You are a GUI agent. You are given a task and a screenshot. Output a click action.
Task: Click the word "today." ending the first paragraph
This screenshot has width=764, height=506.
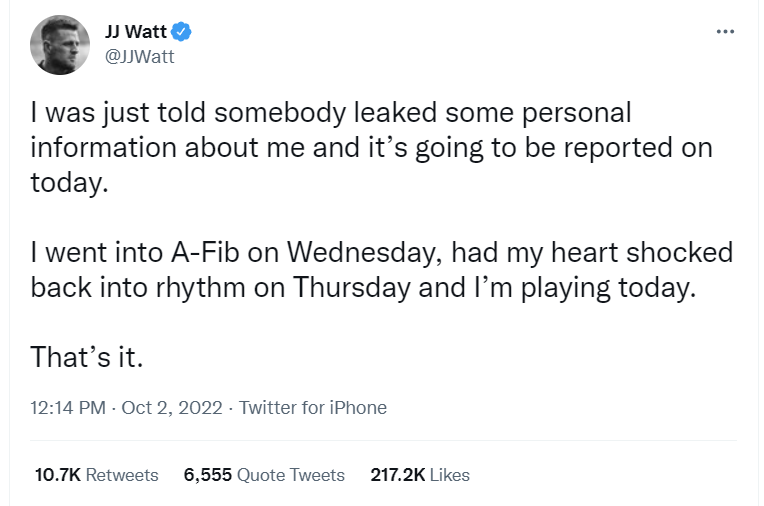[67, 183]
